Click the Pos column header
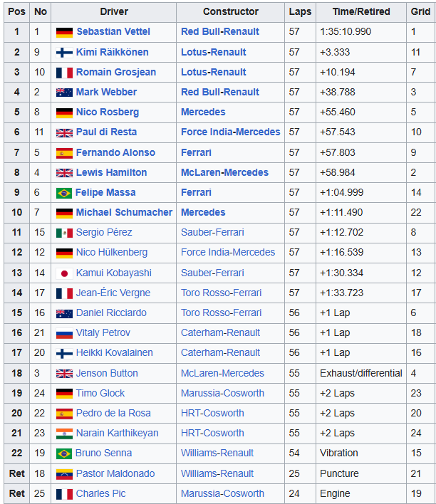Screen dimensions: 436x504 16,12
